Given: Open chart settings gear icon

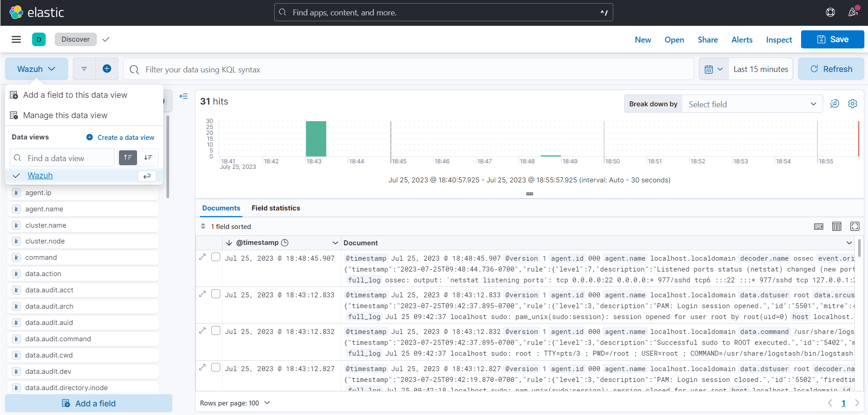Looking at the screenshot, I should pos(853,104).
